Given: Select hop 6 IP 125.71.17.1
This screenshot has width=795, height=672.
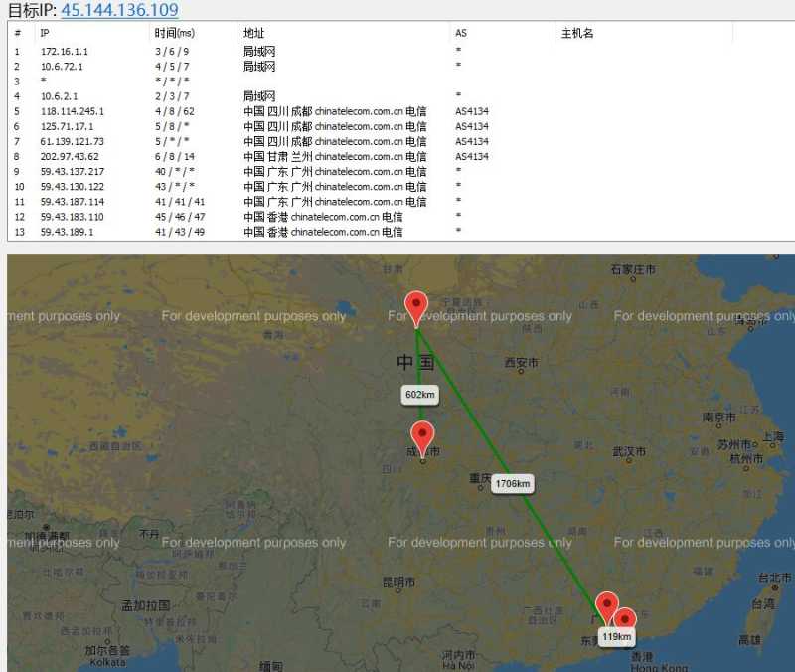Looking at the screenshot, I should tap(67, 126).
